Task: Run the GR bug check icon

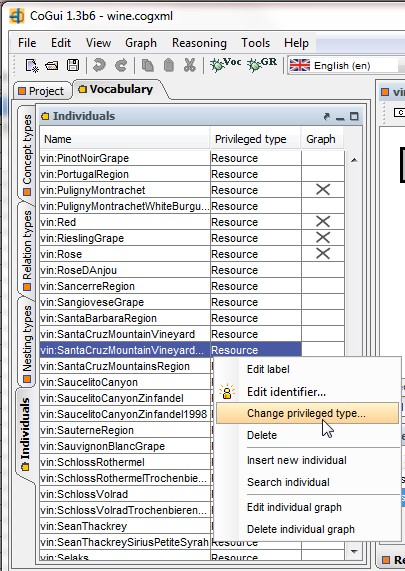Action: 262,65
